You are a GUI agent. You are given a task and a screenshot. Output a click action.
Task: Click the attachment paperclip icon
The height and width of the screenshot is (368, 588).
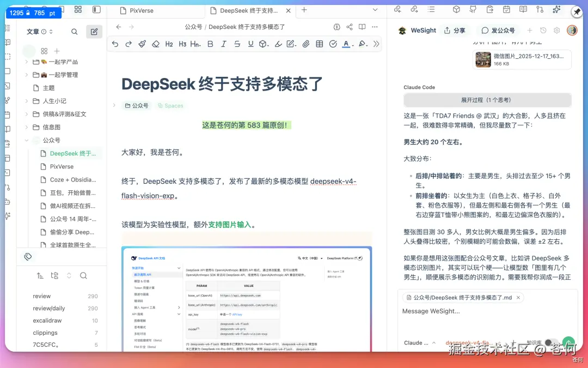click(x=306, y=44)
